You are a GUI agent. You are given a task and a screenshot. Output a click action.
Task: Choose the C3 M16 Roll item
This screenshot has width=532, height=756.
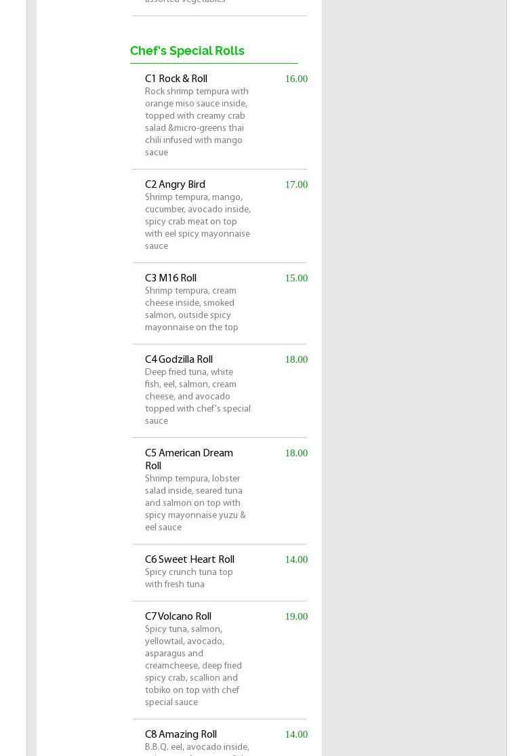[x=171, y=278]
